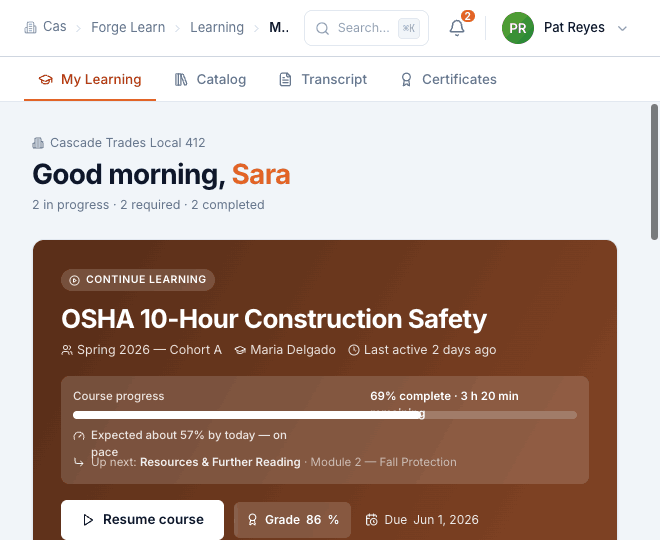Image resolution: width=660 pixels, height=540 pixels.
Task: Click the Grade 86 % badge
Action: tap(292, 520)
